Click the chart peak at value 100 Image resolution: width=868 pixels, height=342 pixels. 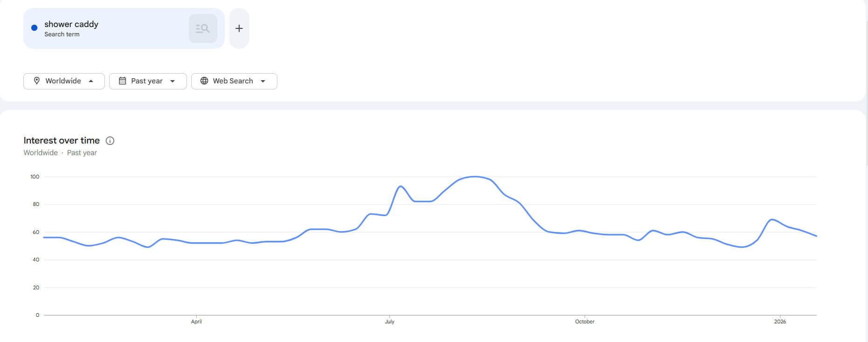pos(475,177)
